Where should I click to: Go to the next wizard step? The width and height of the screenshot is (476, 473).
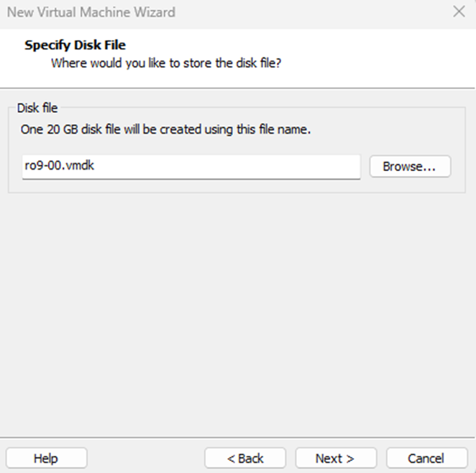(x=336, y=458)
